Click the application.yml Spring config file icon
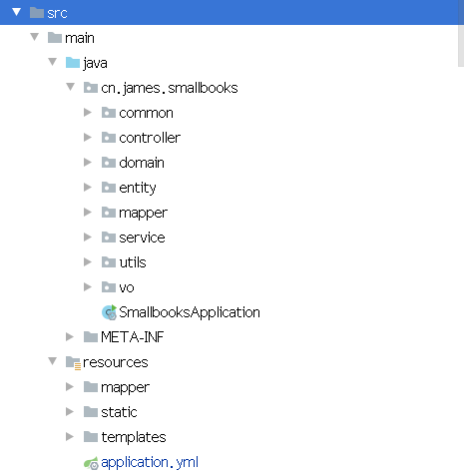This screenshot has height=476, width=464. pyautogui.click(x=91, y=463)
